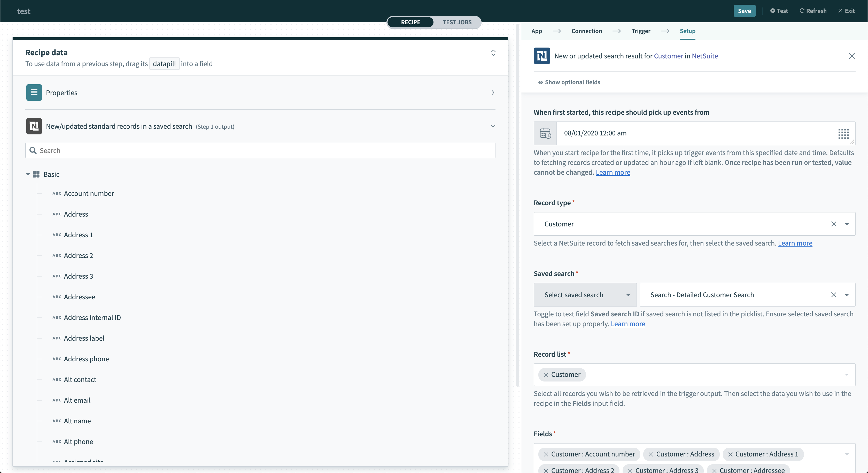Screen dimensions: 868x473
Task: Click the close icon on Customer Account number field
Action: coord(546,454)
